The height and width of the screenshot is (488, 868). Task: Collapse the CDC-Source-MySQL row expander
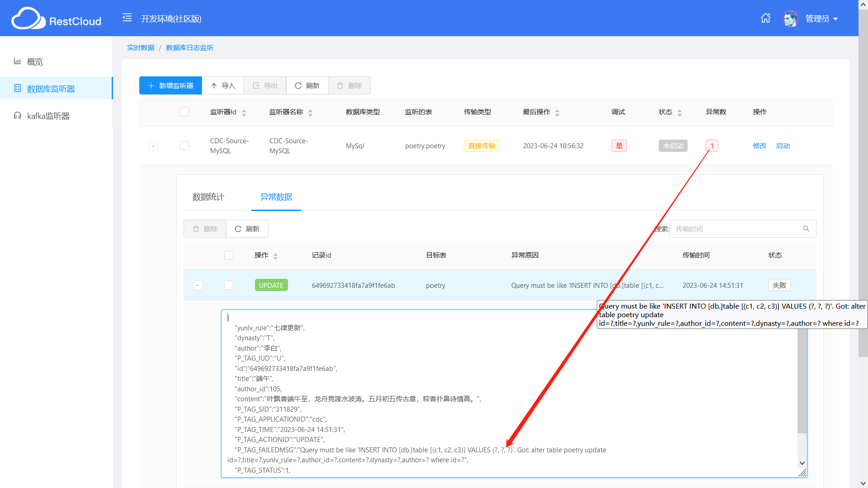click(x=153, y=146)
